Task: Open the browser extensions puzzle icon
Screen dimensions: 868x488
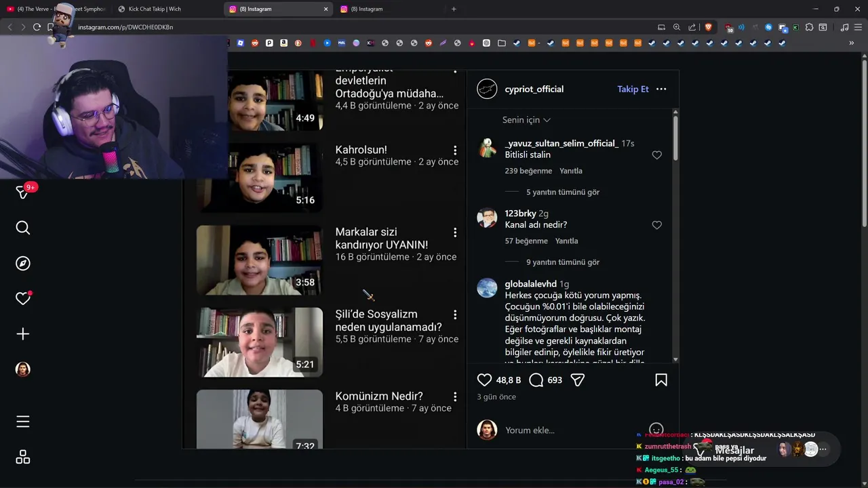Action: click(x=809, y=27)
